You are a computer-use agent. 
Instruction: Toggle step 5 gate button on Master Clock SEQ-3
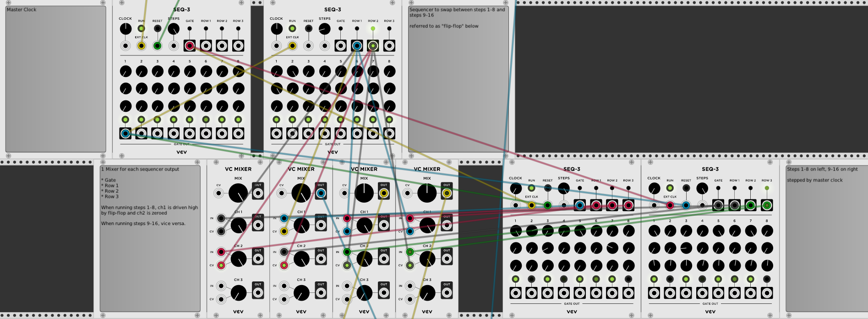(x=190, y=120)
